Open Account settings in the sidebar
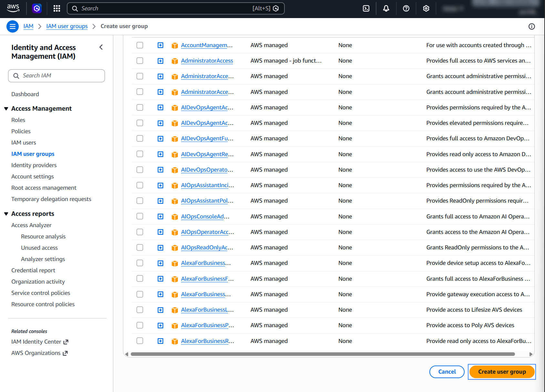The height and width of the screenshot is (392, 545). 33,176
